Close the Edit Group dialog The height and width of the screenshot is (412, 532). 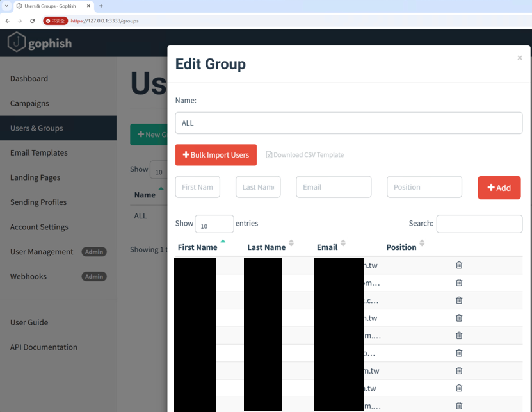[x=519, y=58]
